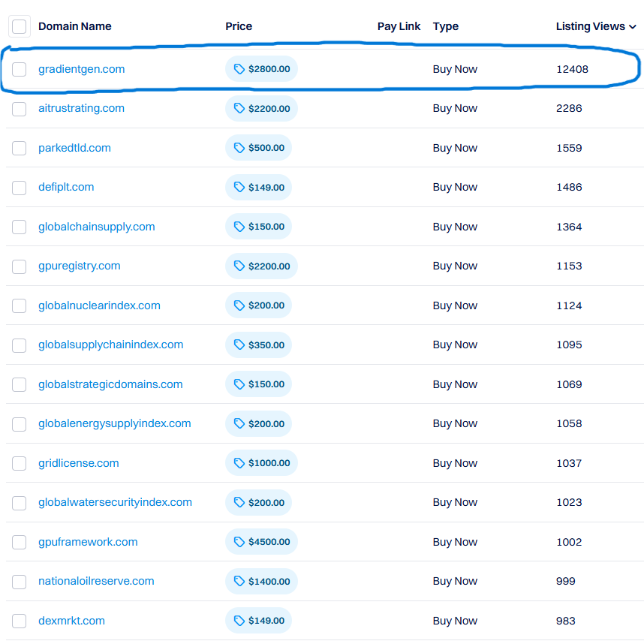The height and width of the screenshot is (644, 644).
Task: Open the gridlicense.com link
Action: (x=79, y=463)
